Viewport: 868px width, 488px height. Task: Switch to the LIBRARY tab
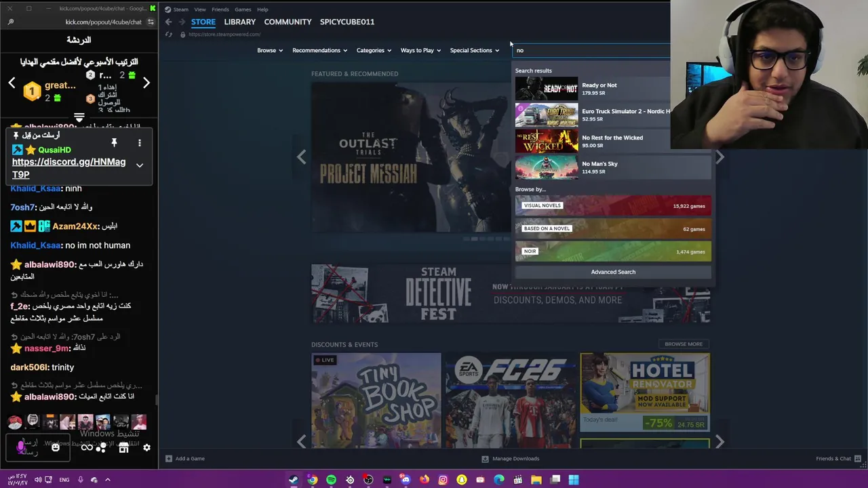(x=239, y=22)
